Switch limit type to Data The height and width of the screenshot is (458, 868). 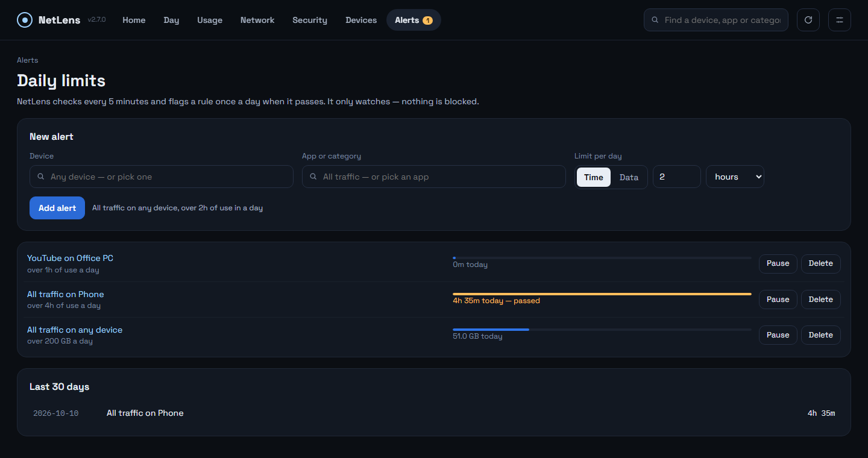coord(629,177)
